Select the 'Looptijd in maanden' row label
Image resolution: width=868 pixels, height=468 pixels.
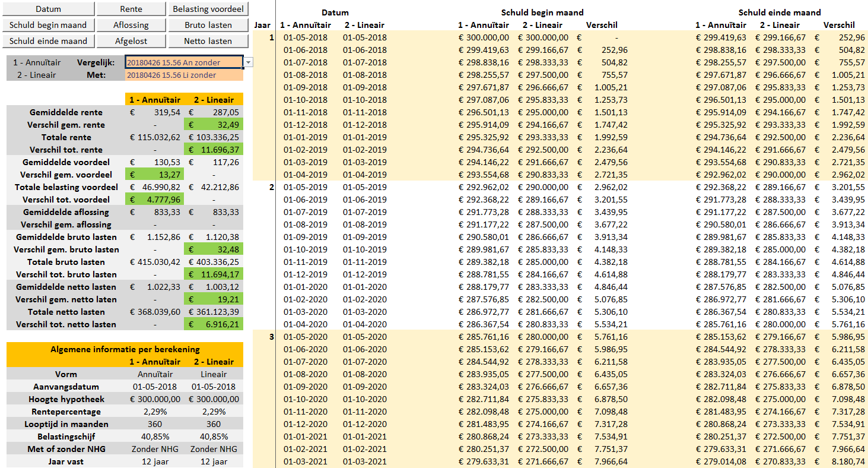point(66,424)
